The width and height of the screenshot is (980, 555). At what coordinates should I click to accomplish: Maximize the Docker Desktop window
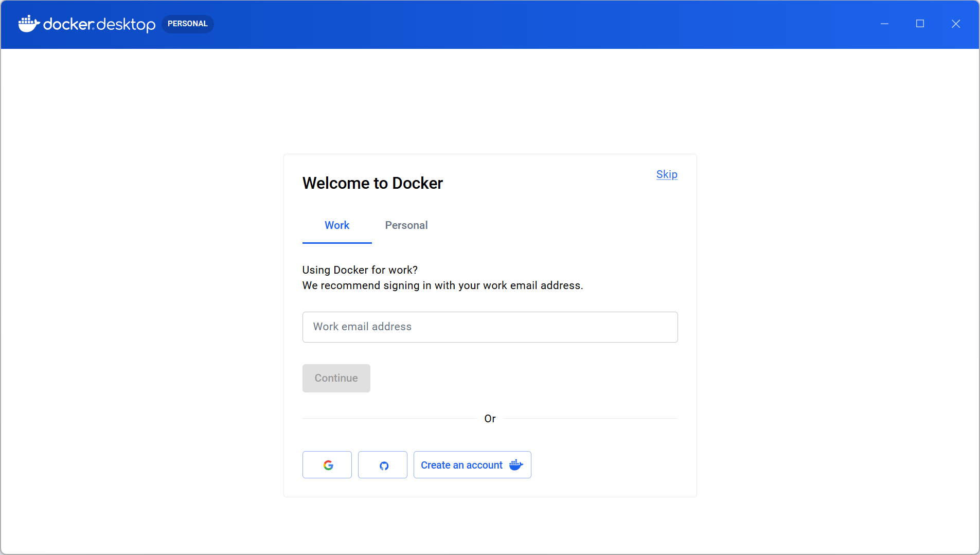[920, 24]
